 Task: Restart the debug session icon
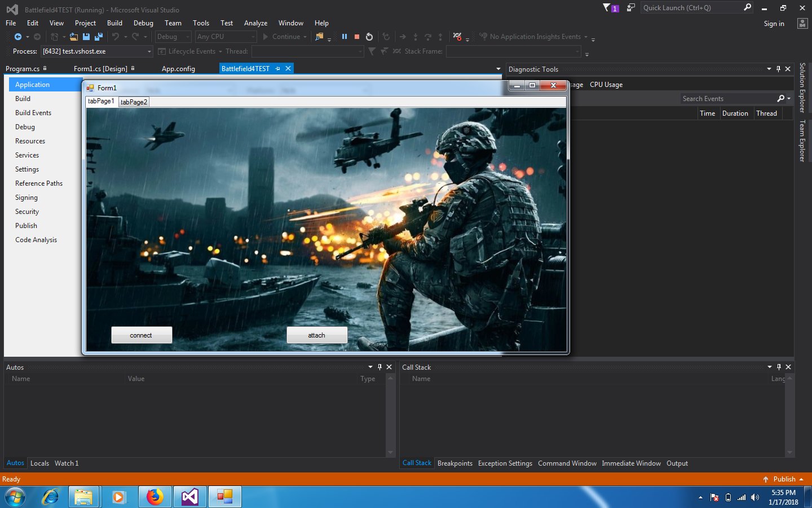pos(369,37)
